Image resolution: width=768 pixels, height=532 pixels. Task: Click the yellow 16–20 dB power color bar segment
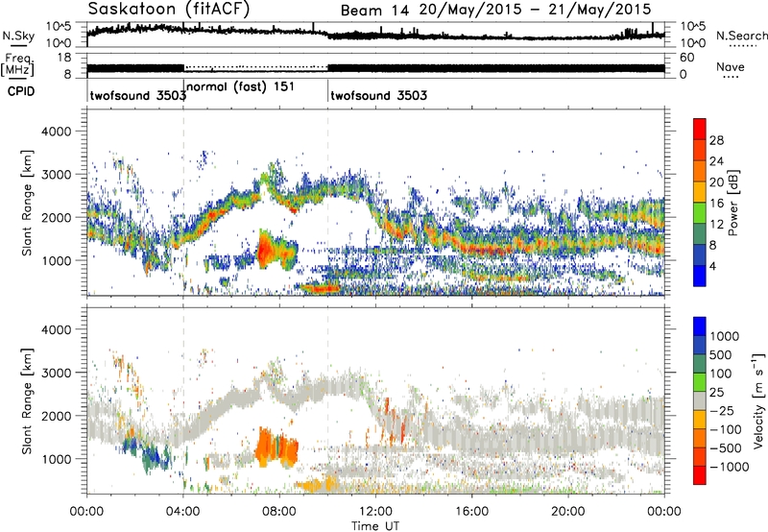(700, 192)
